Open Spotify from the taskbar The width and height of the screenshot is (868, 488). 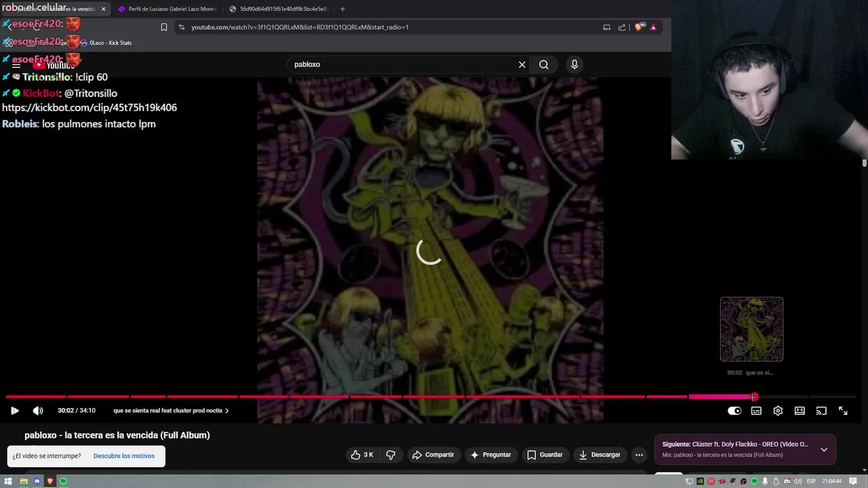[64, 481]
